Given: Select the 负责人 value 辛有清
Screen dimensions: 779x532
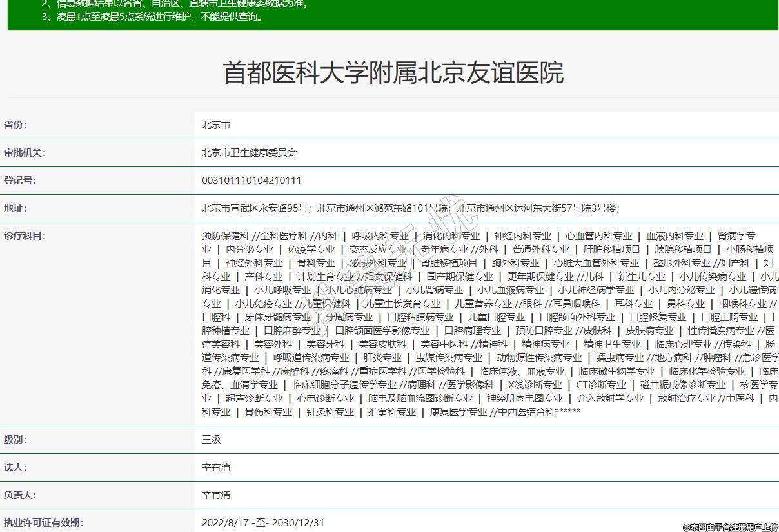Looking at the screenshot, I should click(216, 495).
